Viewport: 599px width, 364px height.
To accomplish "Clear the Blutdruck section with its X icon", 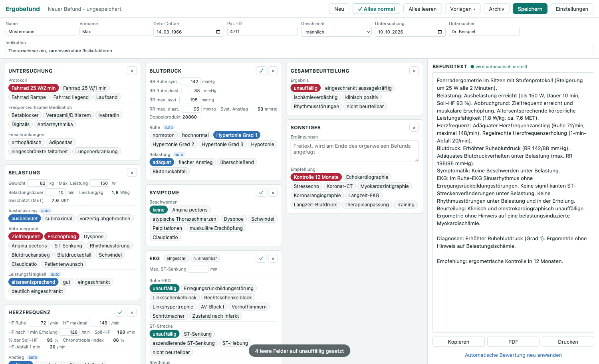I will coord(273,71).
